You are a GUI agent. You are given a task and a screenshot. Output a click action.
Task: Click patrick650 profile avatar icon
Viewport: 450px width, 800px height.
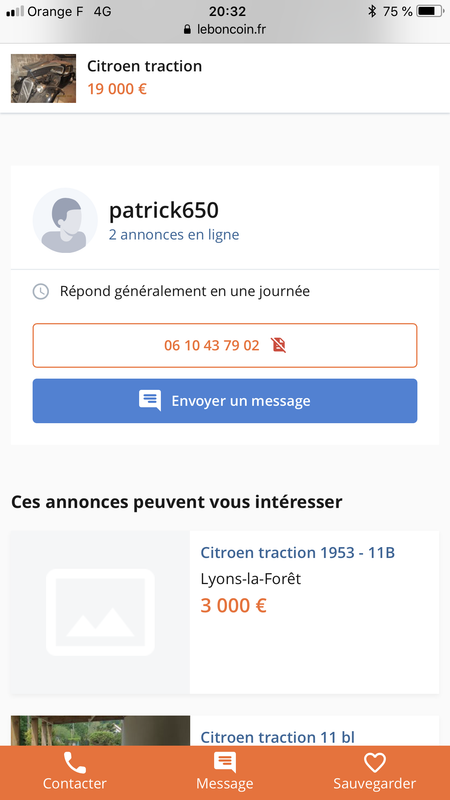pos(65,220)
